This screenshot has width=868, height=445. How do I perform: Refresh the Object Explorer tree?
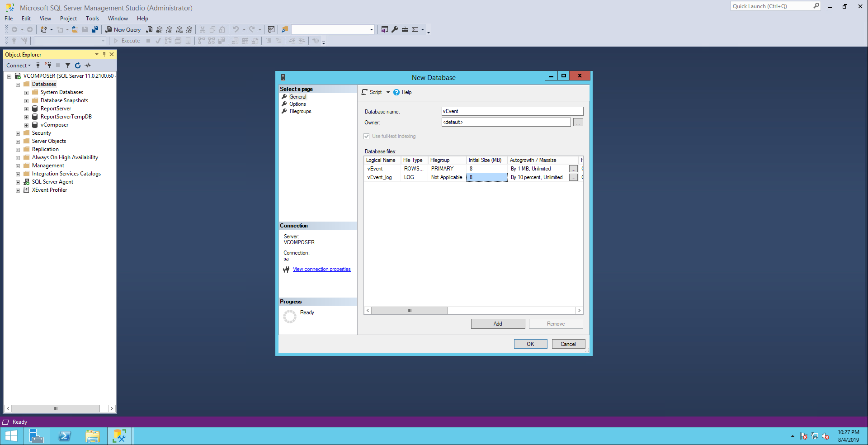point(78,66)
